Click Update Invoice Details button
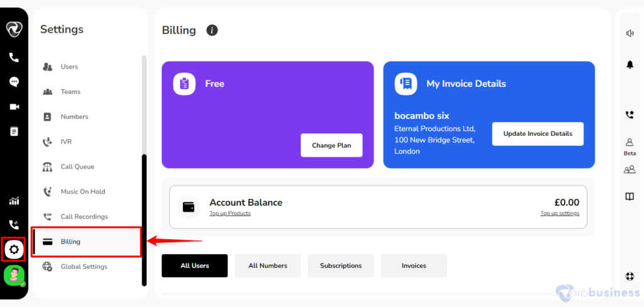Image resolution: width=644 pixels, height=307 pixels. [x=538, y=134]
